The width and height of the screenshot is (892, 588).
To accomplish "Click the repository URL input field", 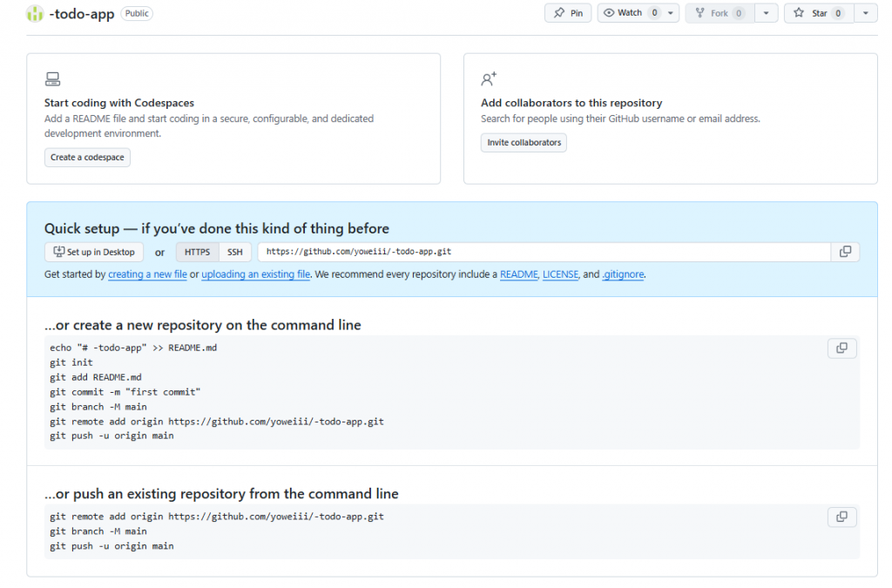I will [544, 252].
